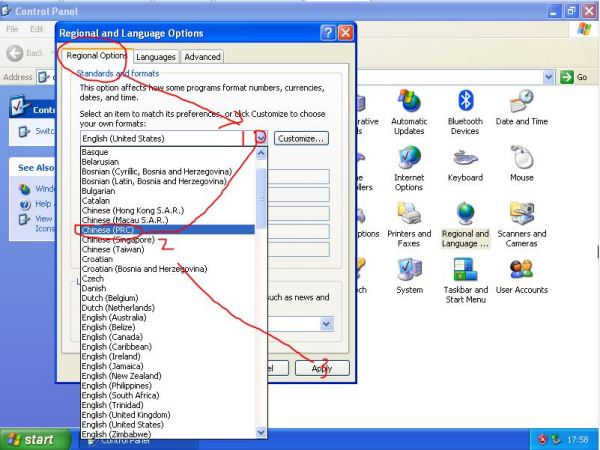
Task: Click the Apply button
Action: 322,368
